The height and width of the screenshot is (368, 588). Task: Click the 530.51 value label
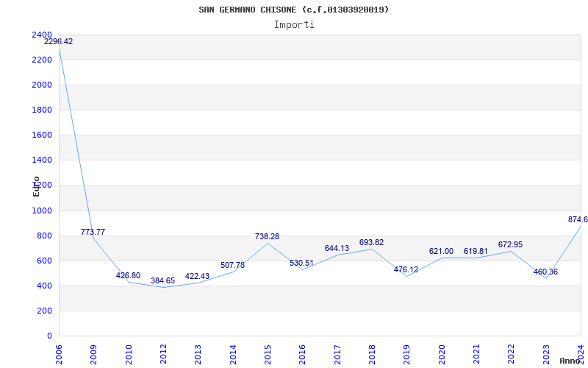click(301, 263)
